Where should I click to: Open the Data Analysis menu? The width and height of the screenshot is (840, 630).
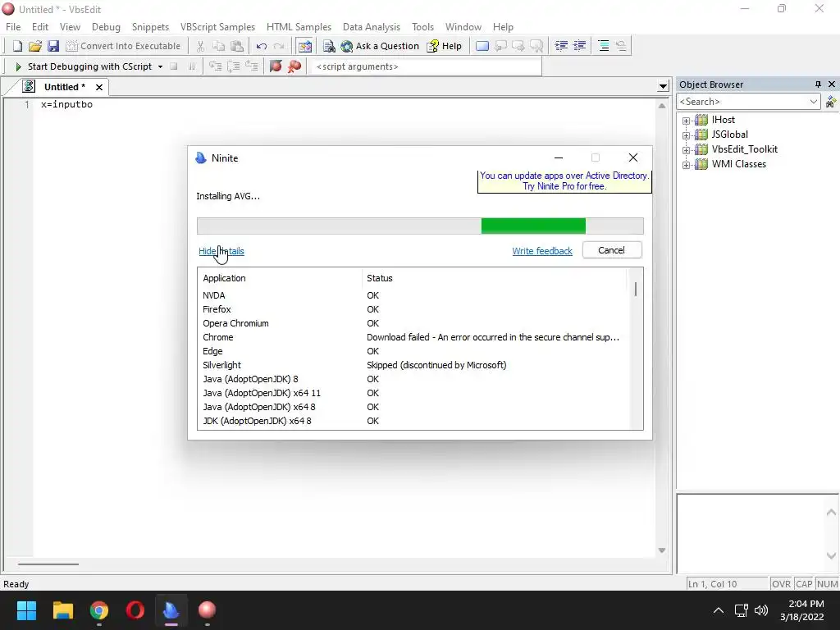372,27
